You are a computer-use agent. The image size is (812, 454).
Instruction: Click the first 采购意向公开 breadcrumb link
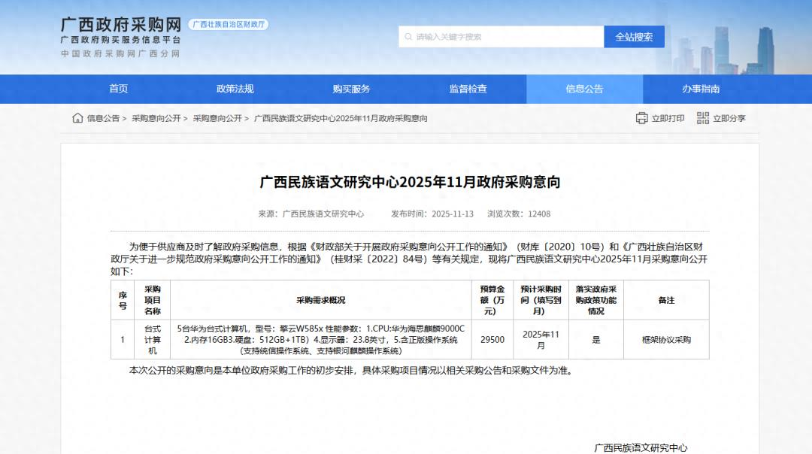[x=156, y=118]
